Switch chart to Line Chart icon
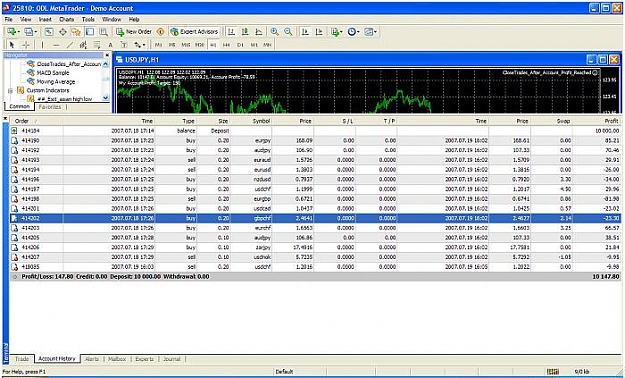 [258, 32]
